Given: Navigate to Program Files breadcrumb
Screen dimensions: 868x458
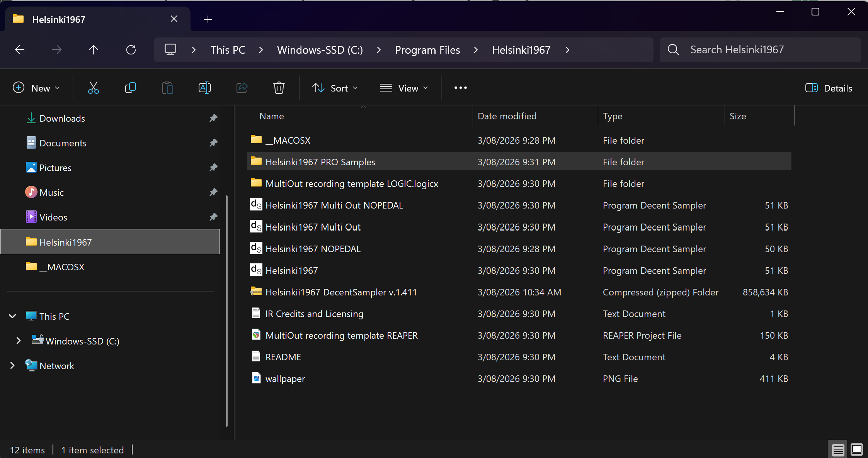Looking at the screenshot, I should click(427, 50).
